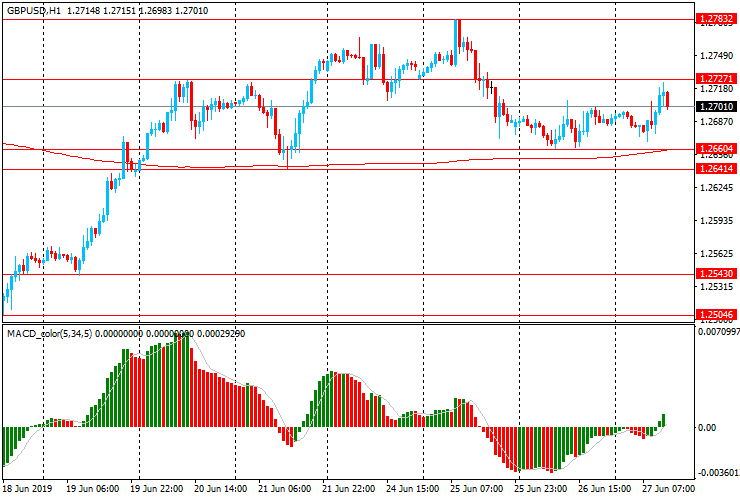Click the last red candle on the chart
The width and height of the screenshot is (740, 500).
click(667, 101)
